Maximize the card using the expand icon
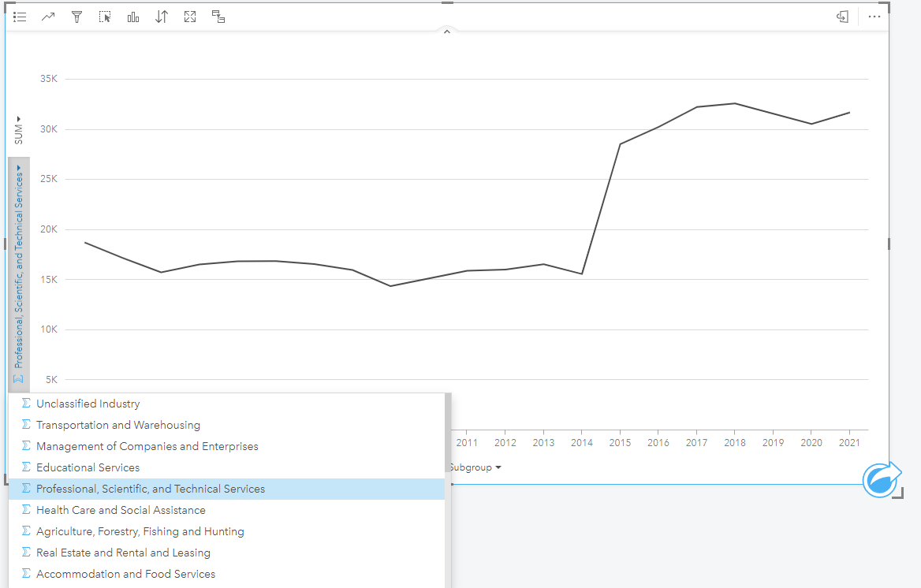The width and height of the screenshot is (921, 588). coord(190,17)
